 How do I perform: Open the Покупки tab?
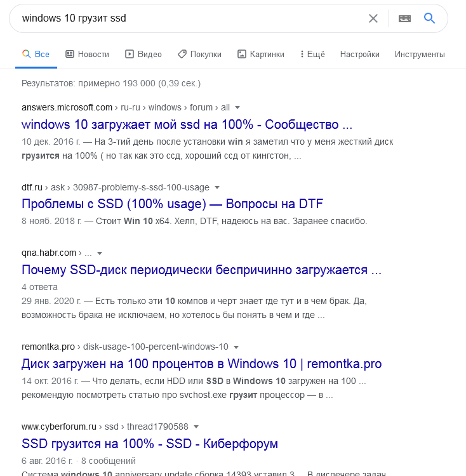pyautogui.click(x=200, y=54)
